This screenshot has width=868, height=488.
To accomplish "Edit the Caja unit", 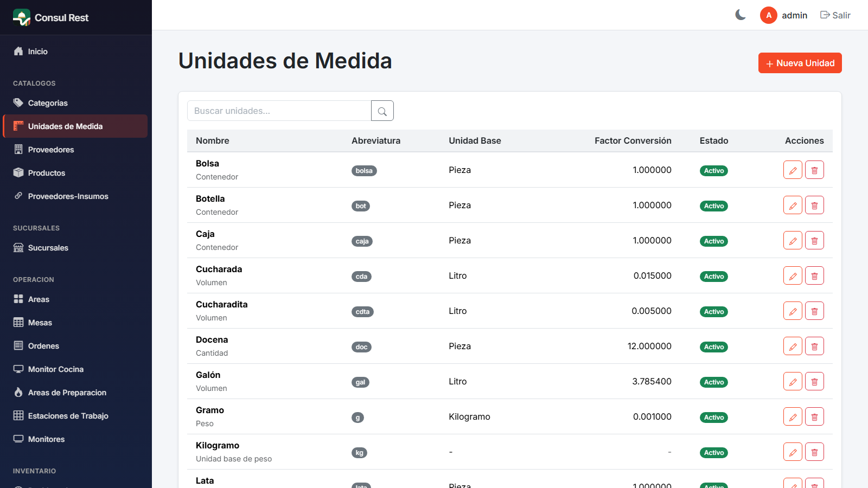I will 793,241.
